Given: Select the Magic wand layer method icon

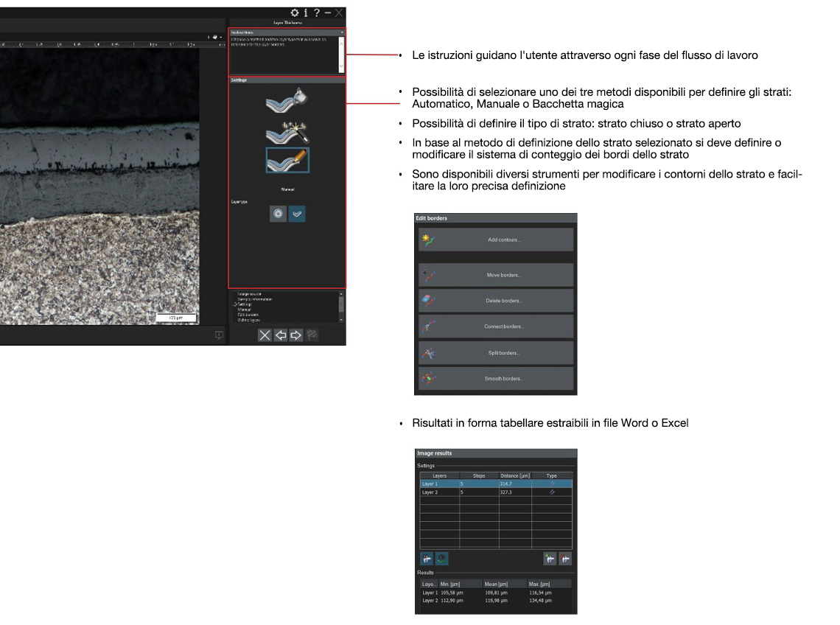Looking at the screenshot, I should (287, 131).
